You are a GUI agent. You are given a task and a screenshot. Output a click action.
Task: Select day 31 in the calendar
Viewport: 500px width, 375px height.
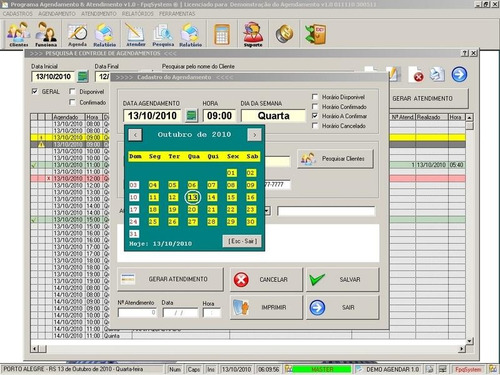tap(134, 234)
